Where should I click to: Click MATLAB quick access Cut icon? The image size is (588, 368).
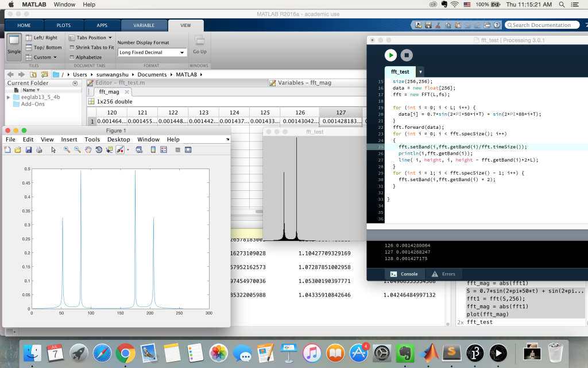tap(438, 25)
